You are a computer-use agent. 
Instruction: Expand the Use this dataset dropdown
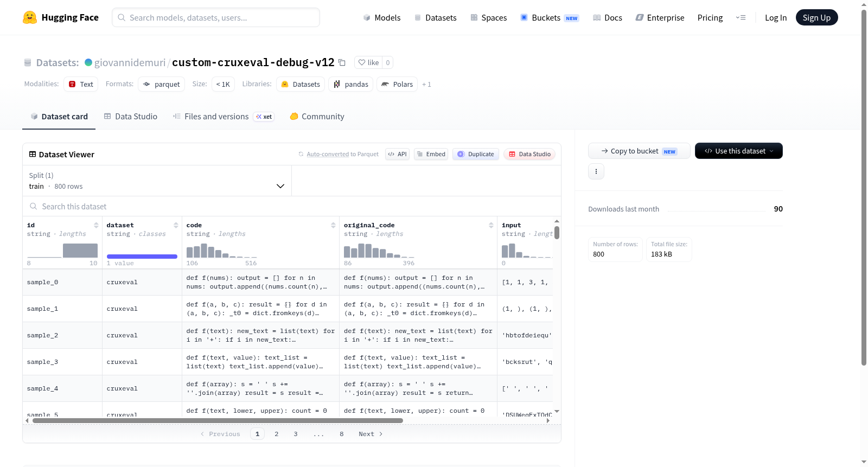coord(739,151)
